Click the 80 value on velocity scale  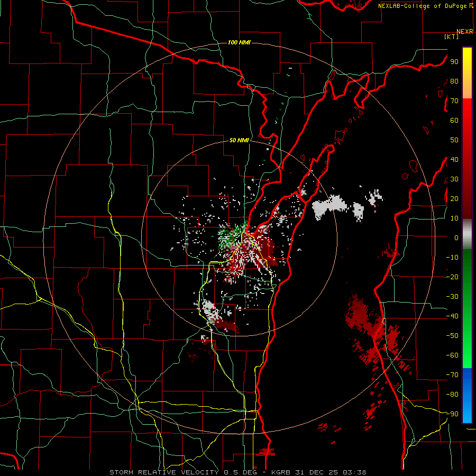pyautogui.click(x=454, y=81)
